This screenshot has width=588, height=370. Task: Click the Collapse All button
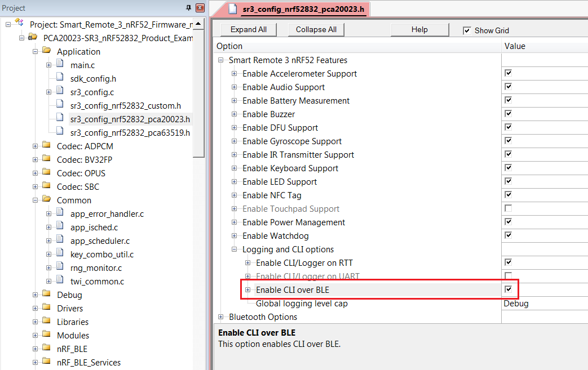[316, 30]
